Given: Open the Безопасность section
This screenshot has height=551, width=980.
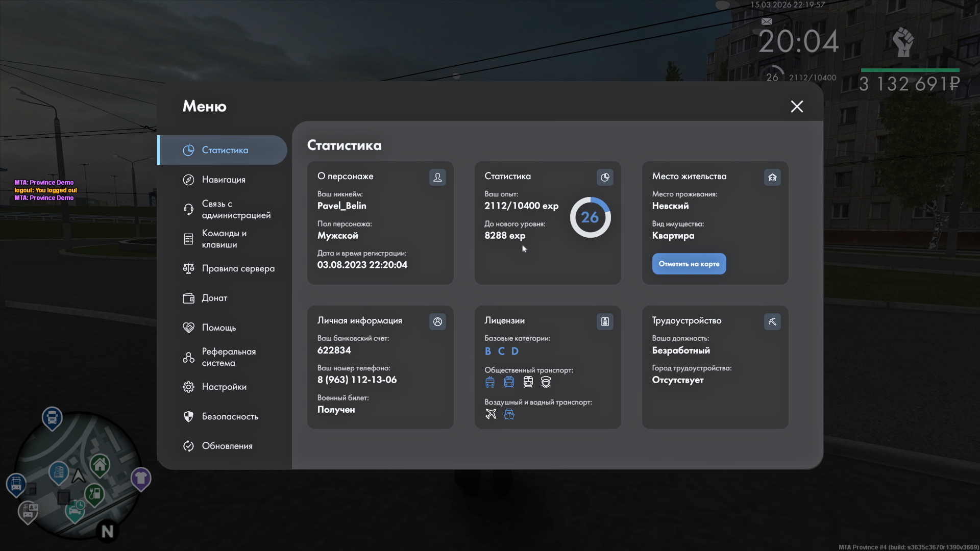Looking at the screenshot, I should [230, 416].
